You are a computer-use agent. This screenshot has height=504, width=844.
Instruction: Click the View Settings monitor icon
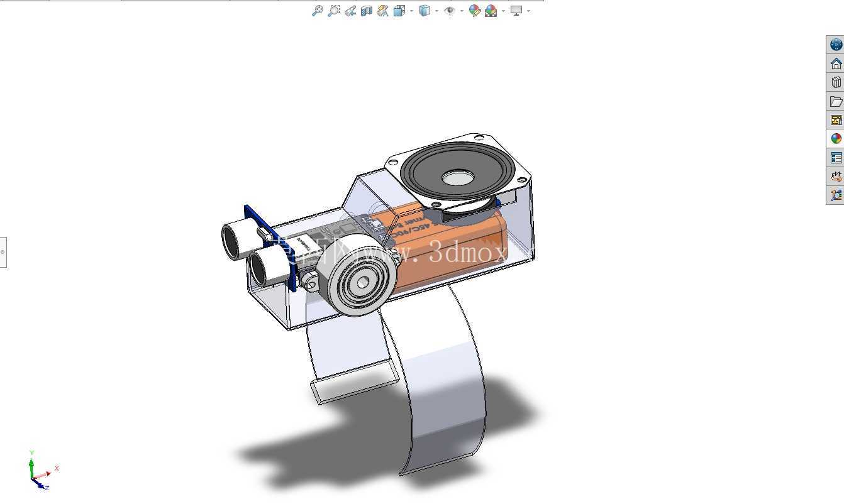516,11
